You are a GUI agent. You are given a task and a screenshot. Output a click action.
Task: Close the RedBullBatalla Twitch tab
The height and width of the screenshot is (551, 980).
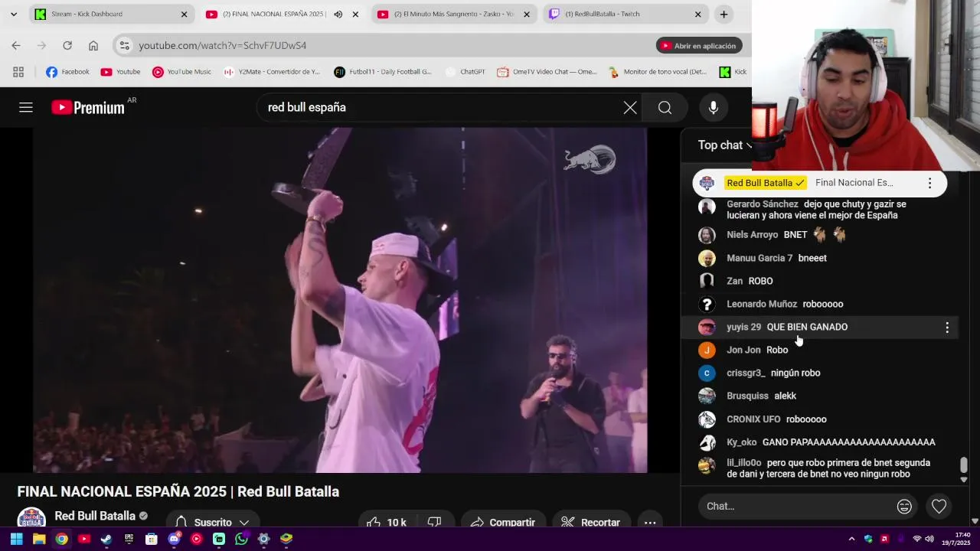pos(697,15)
